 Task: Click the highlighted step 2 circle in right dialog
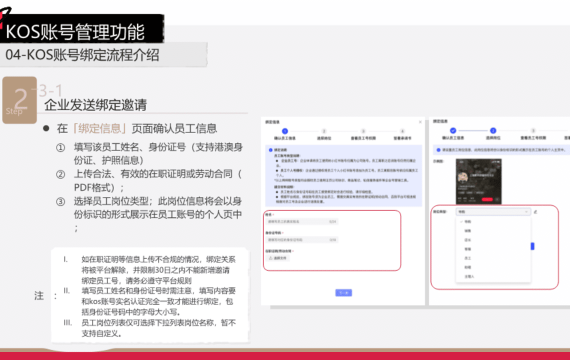(493, 131)
